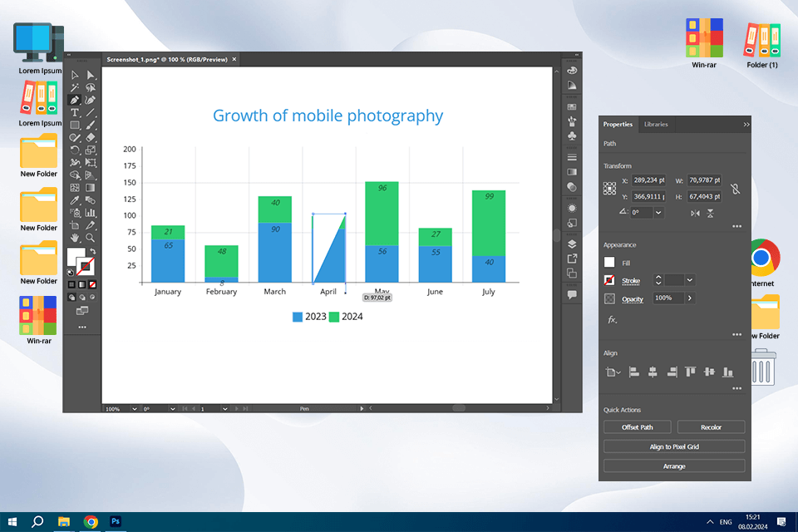The height and width of the screenshot is (532, 798).
Task: Select the Screenshot_1.png document tab
Action: coord(167,60)
